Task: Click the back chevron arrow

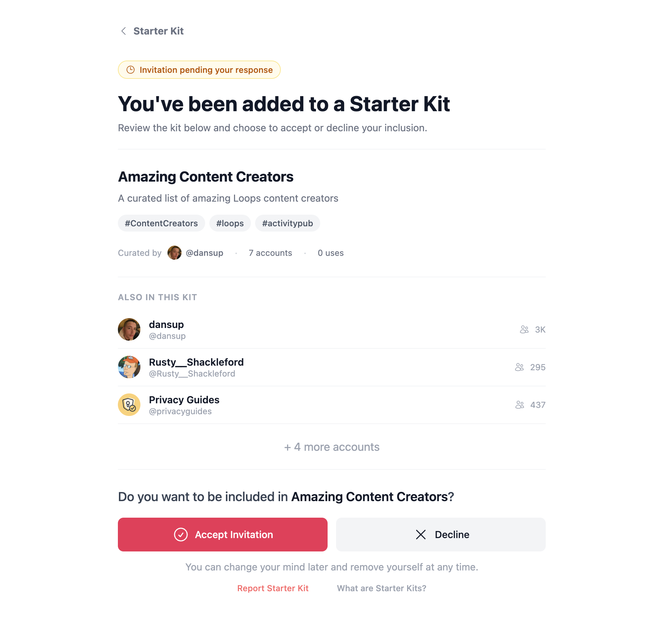Action: [124, 31]
